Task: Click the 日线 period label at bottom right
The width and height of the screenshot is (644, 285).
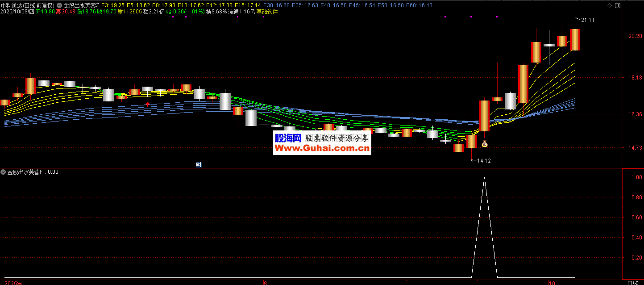Action: pos(632,282)
